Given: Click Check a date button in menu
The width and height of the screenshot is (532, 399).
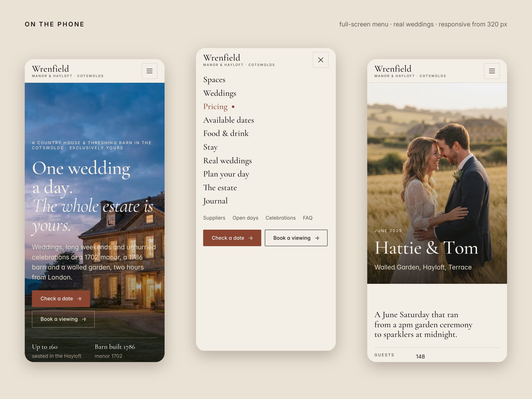Looking at the screenshot, I should (232, 238).
